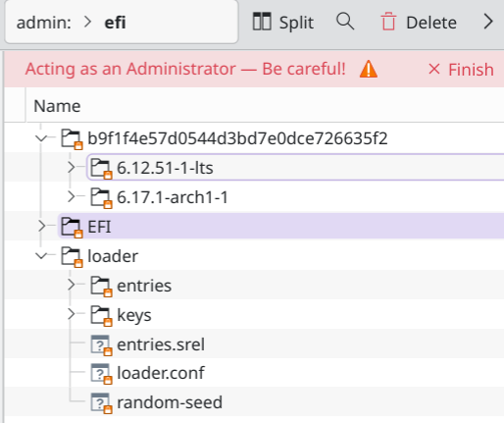Click the Delete toolbar button
The width and height of the screenshot is (504, 423).
[x=419, y=23]
